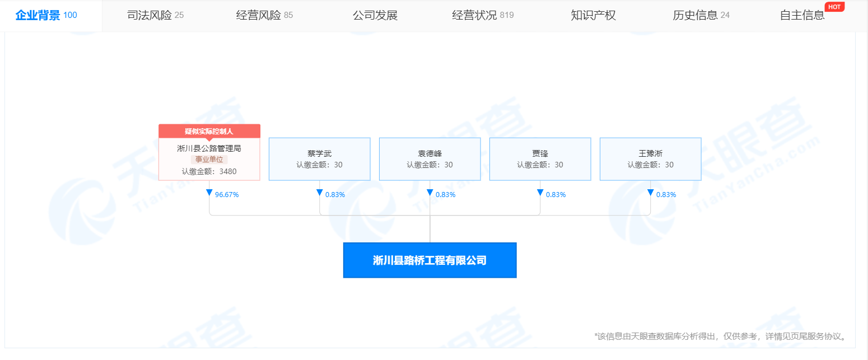The image size is (868, 360).
Task: Open the 经营风险 tab
Action: click(264, 15)
